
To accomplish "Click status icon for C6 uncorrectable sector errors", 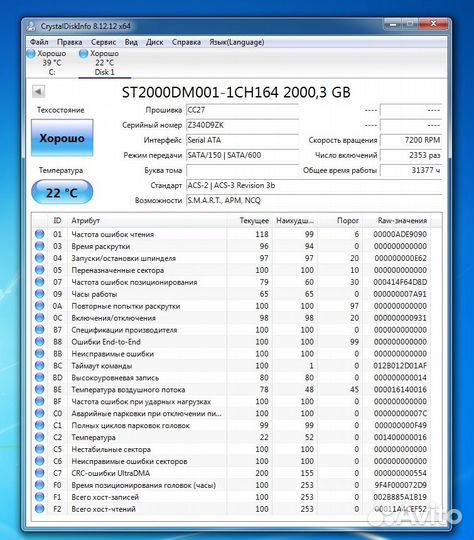I will click(x=40, y=461).
